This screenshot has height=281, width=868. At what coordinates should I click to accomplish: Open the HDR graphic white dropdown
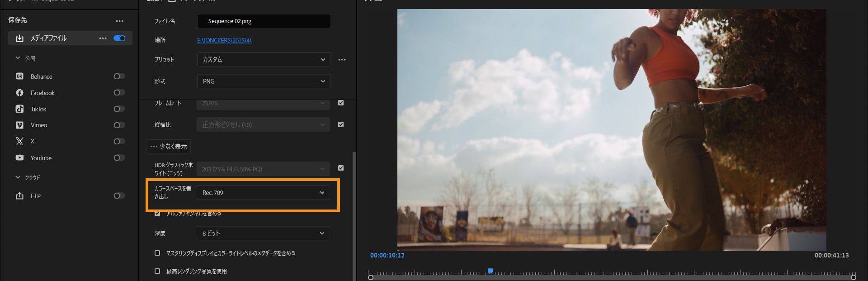pyautogui.click(x=264, y=169)
